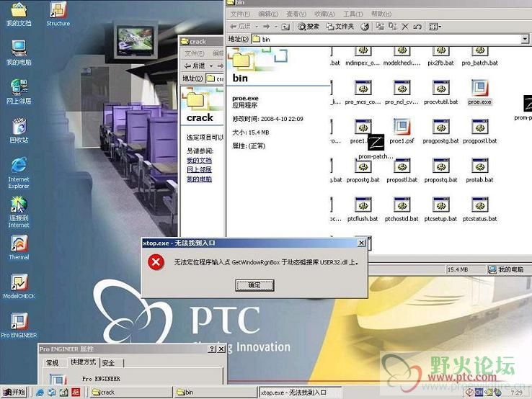This screenshot has height=399, width=532.
Task: Click the Undo toolbar icon
Action: tap(417, 27)
